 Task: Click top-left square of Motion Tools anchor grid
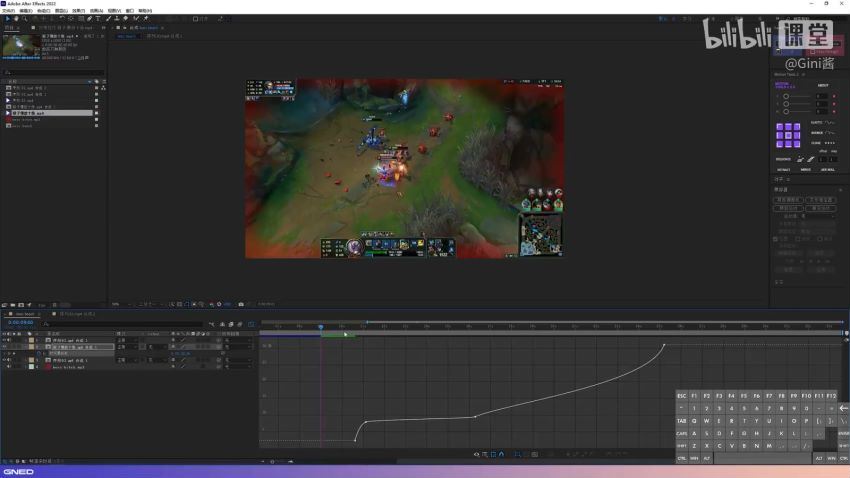(x=780, y=127)
